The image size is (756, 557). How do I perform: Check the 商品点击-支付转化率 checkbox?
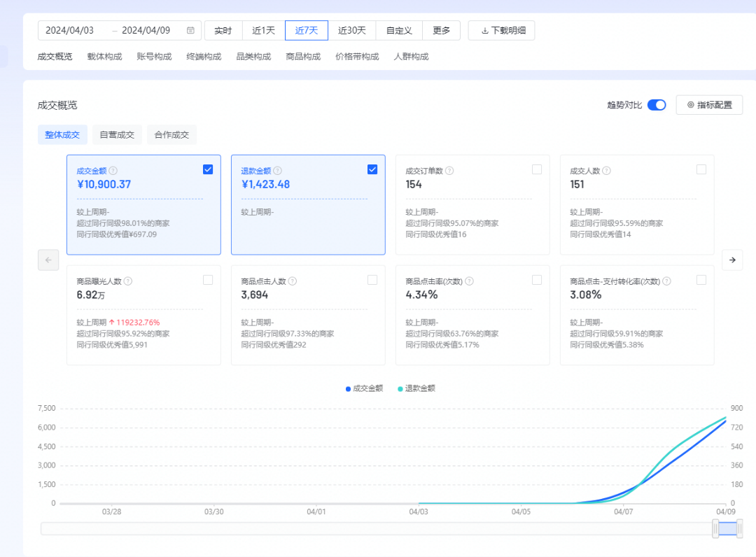tap(701, 280)
